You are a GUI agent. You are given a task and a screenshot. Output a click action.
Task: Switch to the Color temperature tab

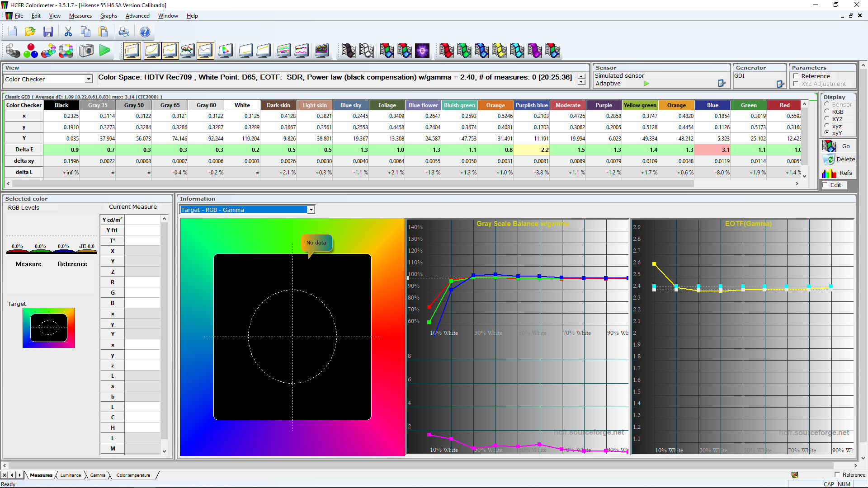point(133,475)
